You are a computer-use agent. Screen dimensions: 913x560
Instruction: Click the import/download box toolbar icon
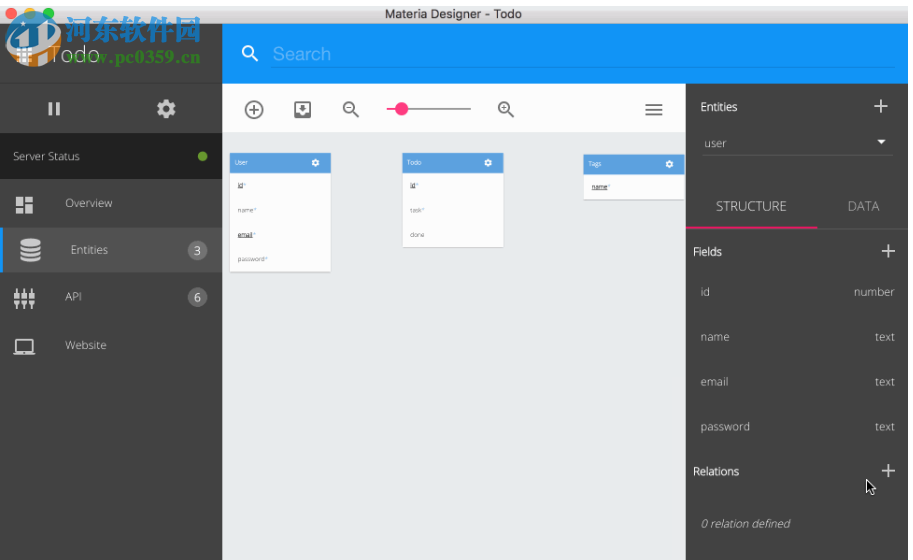tap(302, 109)
